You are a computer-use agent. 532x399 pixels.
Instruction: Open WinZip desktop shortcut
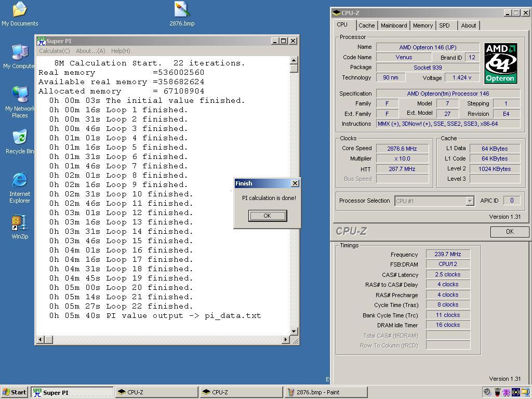(x=19, y=223)
